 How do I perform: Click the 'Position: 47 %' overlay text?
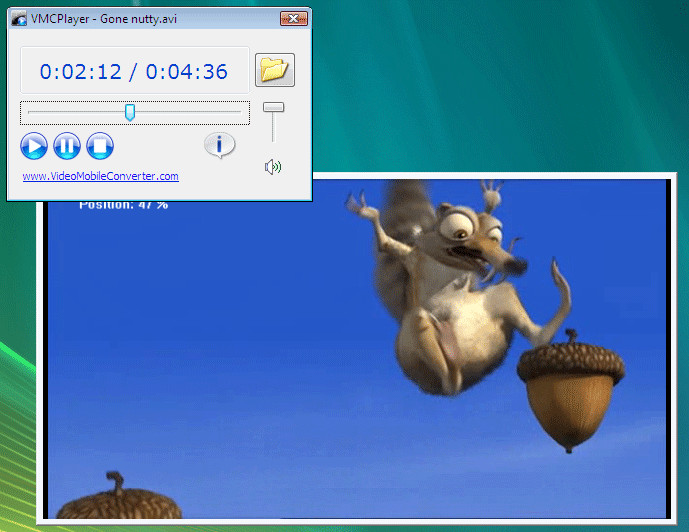tap(123, 205)
